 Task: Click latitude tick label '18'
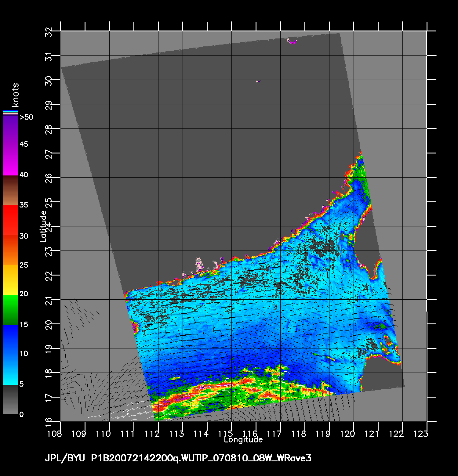tap(48, 374)
